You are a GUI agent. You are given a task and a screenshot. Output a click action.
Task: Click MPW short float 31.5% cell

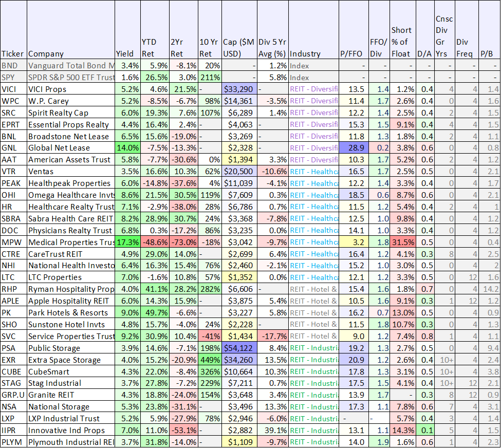[x=403, y=242]
